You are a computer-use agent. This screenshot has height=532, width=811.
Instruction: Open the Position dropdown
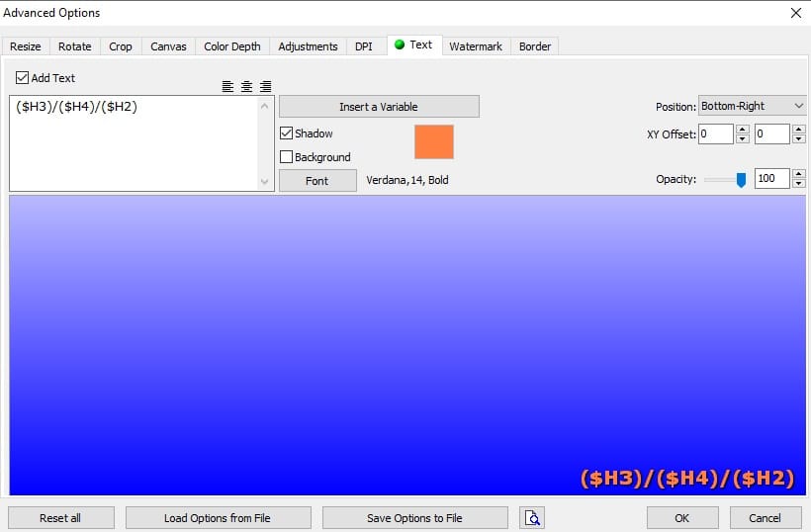pos(753,107)
